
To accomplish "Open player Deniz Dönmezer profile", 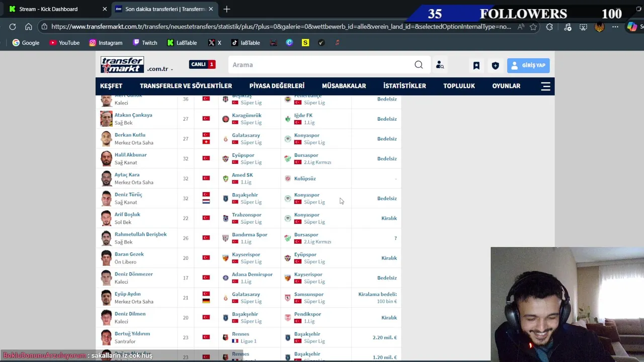I will coord(133,274).
